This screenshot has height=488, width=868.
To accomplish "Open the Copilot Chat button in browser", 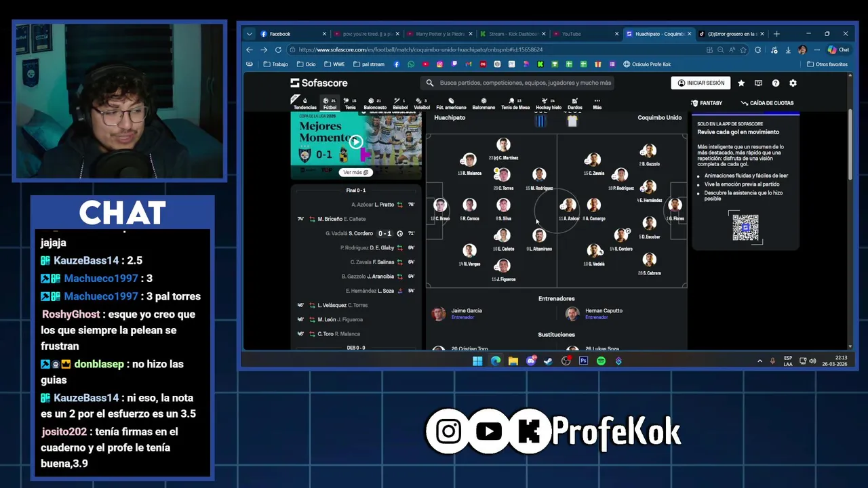I will pyautogui.click(x=838, y=49).
